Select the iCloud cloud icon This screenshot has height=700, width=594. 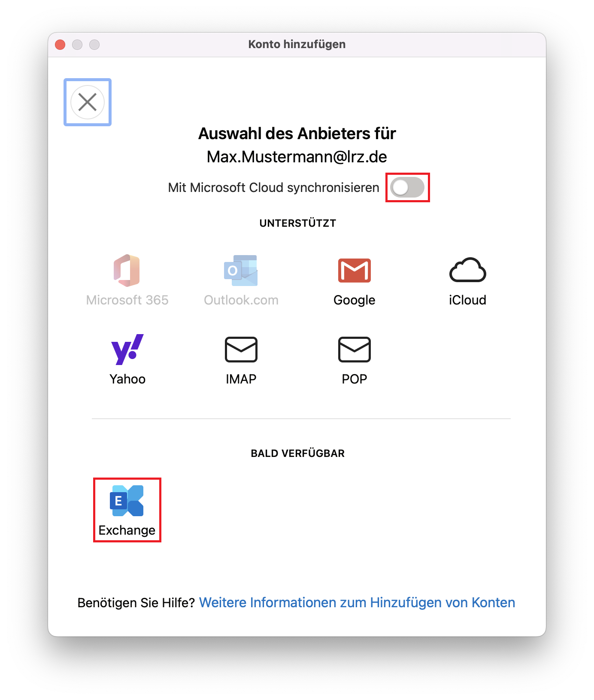tap(467, 271)
